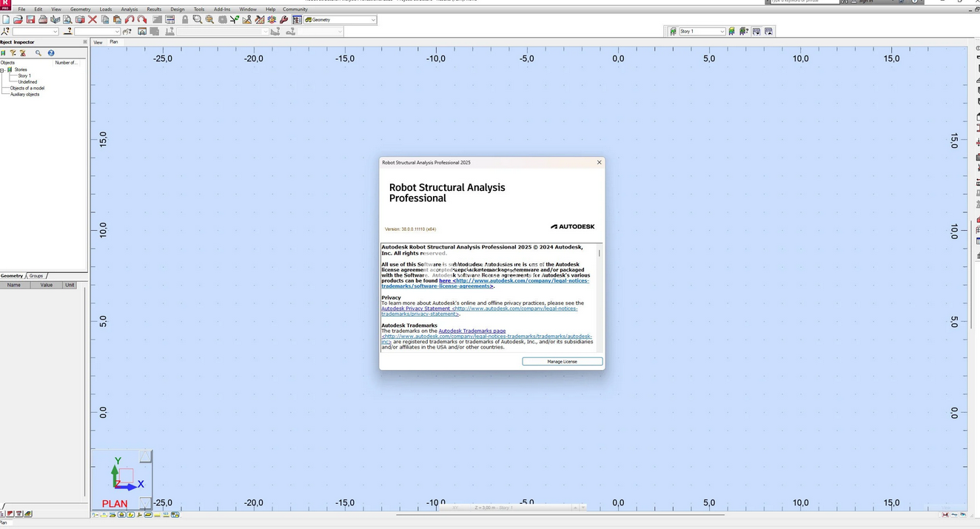Viewport: 980px width, 529px height.
Task: Click the Name column header in properties
Action: (14, 285)
